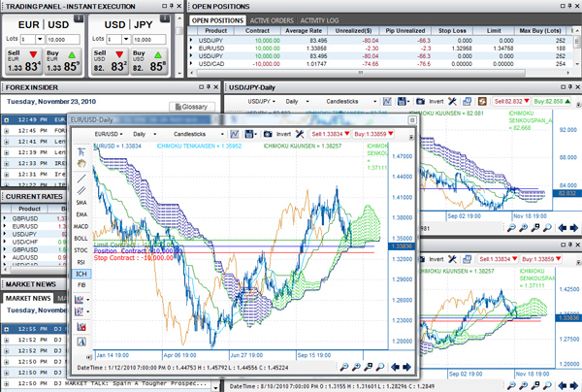
Task: Zoom in with second magnifier in EUR/USD chart
Action: click(x=356, y=367)
